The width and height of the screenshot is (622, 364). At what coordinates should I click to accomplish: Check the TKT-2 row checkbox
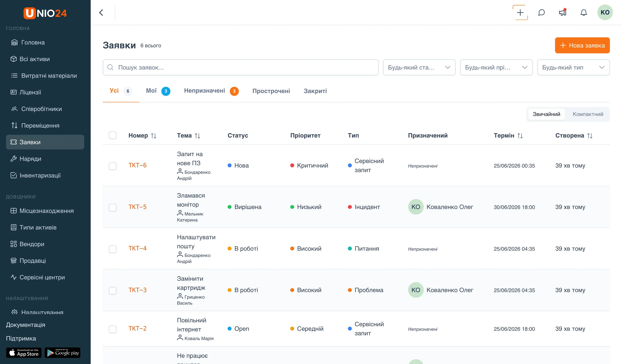[x=113, y=329]
